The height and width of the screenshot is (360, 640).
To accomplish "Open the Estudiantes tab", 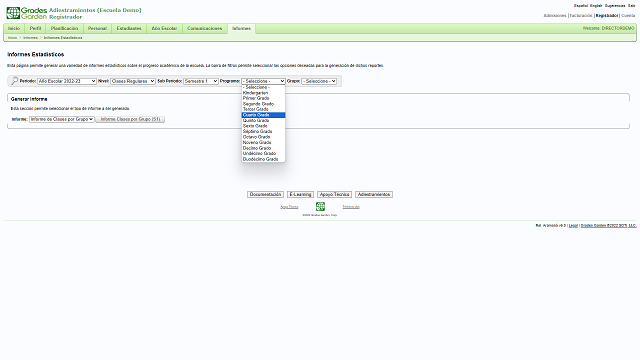I will [129, 29].
